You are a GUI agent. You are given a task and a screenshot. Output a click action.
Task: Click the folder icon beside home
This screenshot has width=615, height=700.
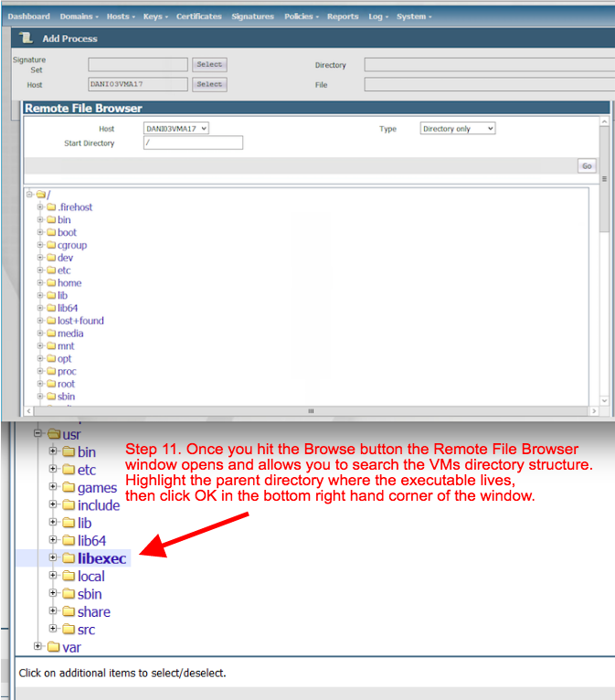coord(51,283)
